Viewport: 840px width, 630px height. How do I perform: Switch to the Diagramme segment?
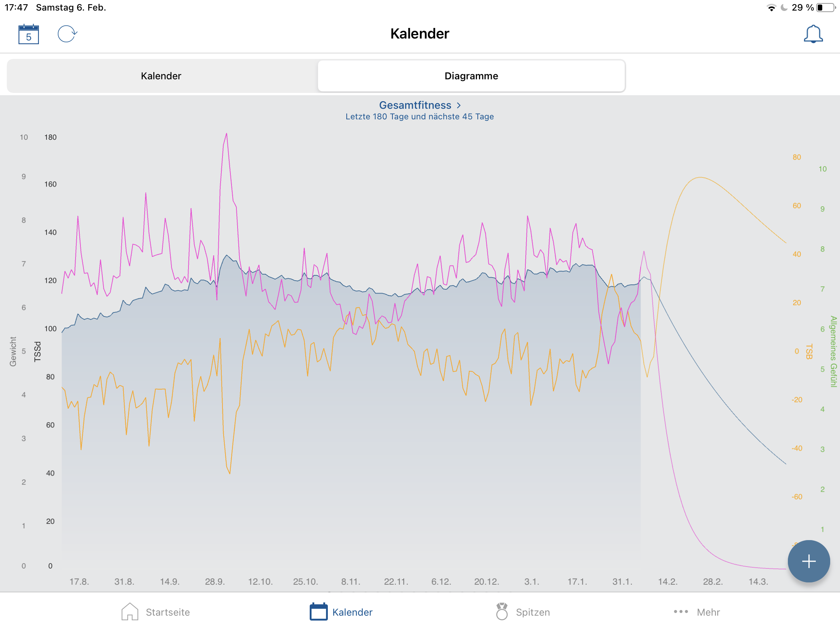click(471, 76)
